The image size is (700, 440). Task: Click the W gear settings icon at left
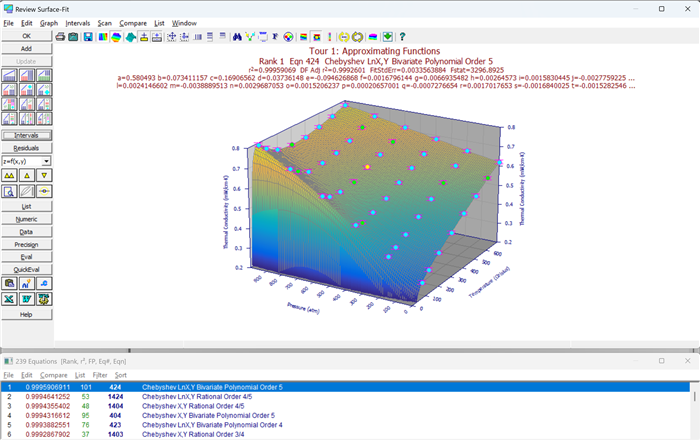tap(44, 299)
